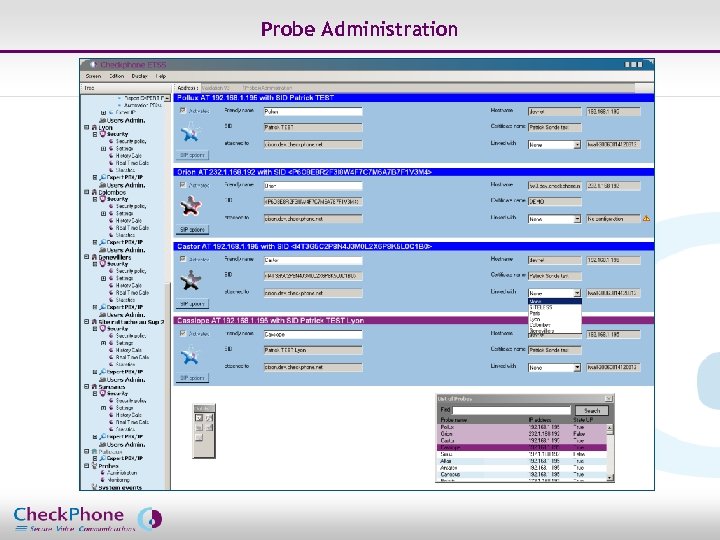Viewport: 720px width, 540px height.
Task: Click the Orion probe star icon
Action: pyautogui.click(x=191, y=205)
